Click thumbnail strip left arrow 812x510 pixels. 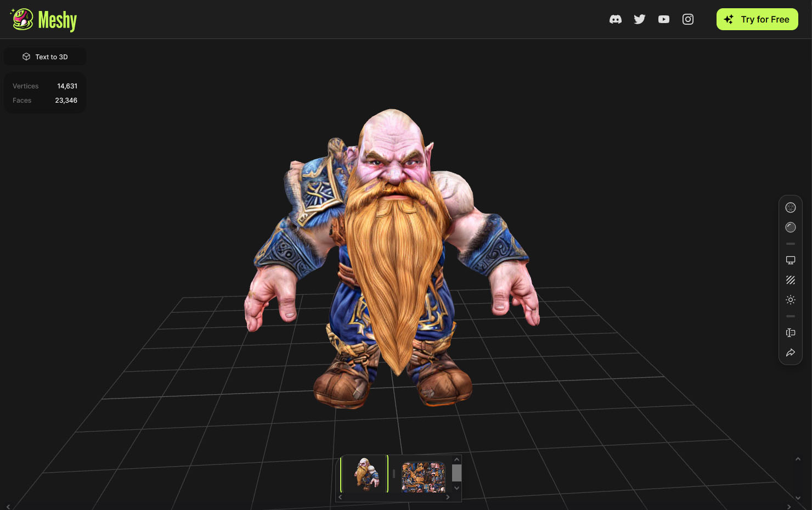340,497
